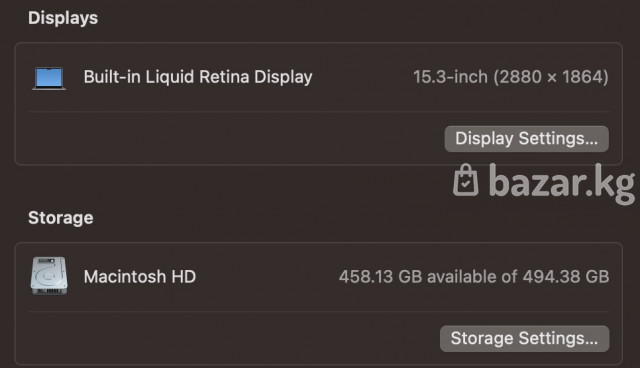
Task: Click the divider line under Macintosh HD row
Action: [x=319, y=311]
